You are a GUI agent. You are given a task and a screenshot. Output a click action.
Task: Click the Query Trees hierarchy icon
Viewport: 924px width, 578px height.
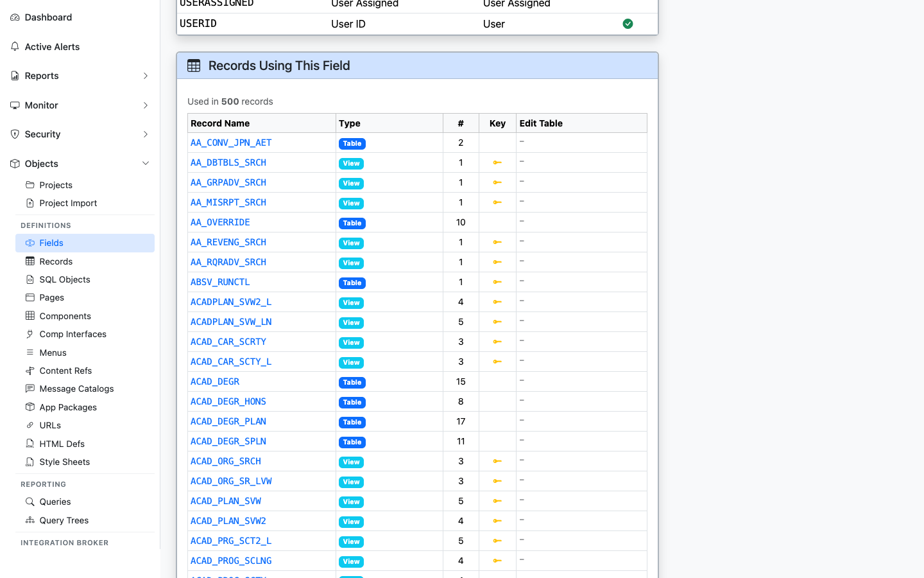(30, 520)
